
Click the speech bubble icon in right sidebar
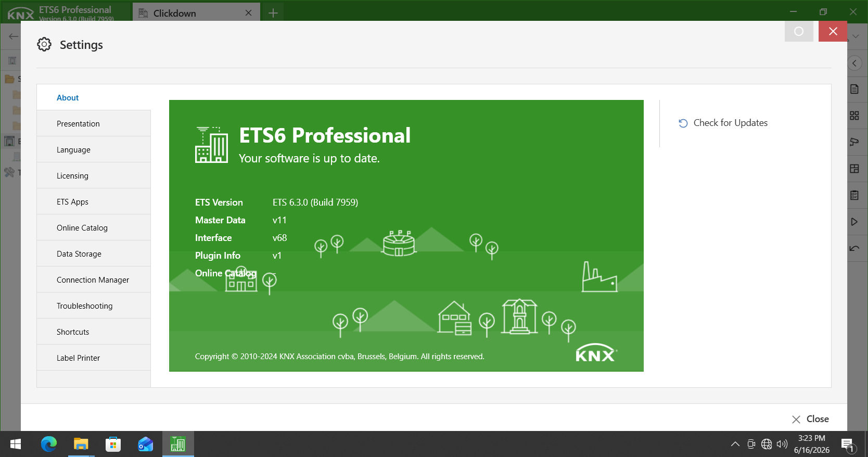tap(854, 142)
